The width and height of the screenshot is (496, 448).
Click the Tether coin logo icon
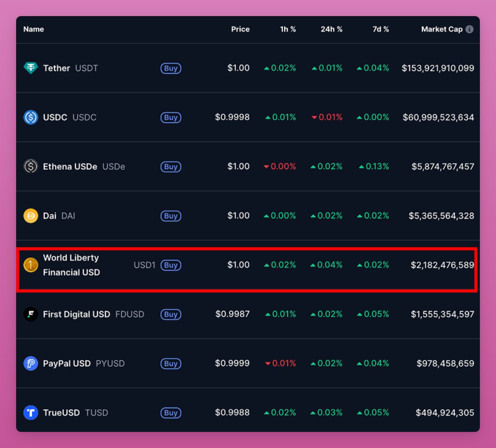(x=31, y=68)
